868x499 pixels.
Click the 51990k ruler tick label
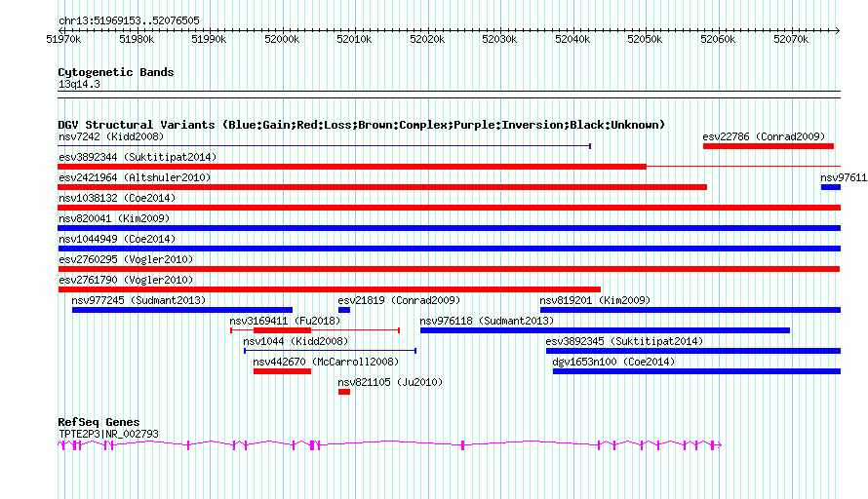(209, 39)
